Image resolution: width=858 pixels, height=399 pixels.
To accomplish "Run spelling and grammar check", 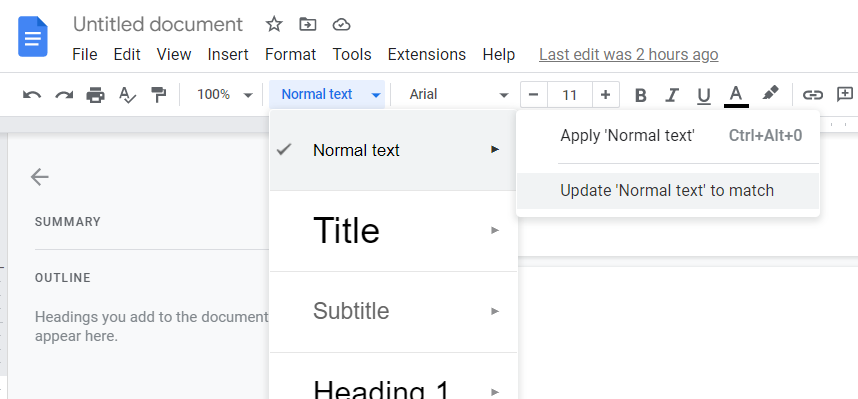I will point(127,95).
